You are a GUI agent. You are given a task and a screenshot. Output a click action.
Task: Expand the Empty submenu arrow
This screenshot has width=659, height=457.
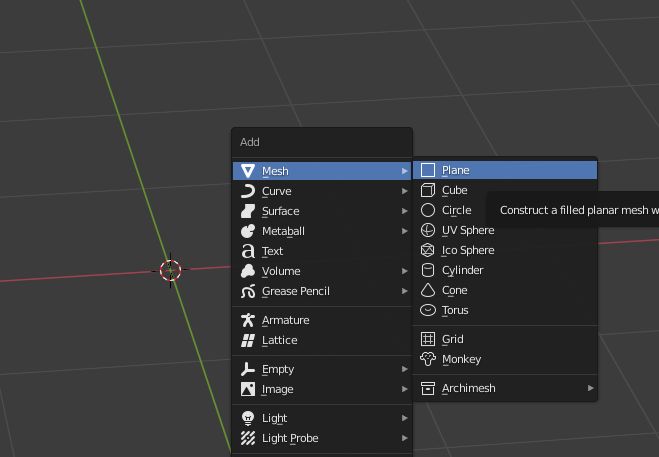(404, 369)
